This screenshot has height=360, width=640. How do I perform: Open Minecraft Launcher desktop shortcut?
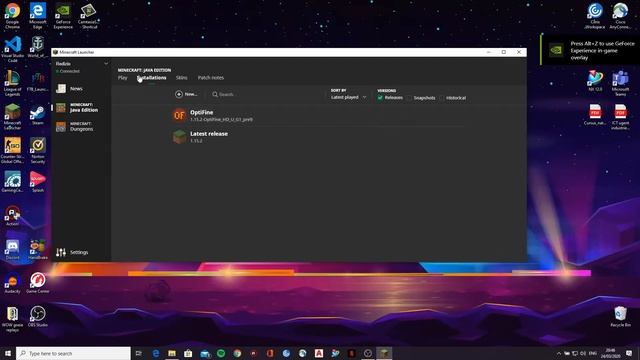12,117
